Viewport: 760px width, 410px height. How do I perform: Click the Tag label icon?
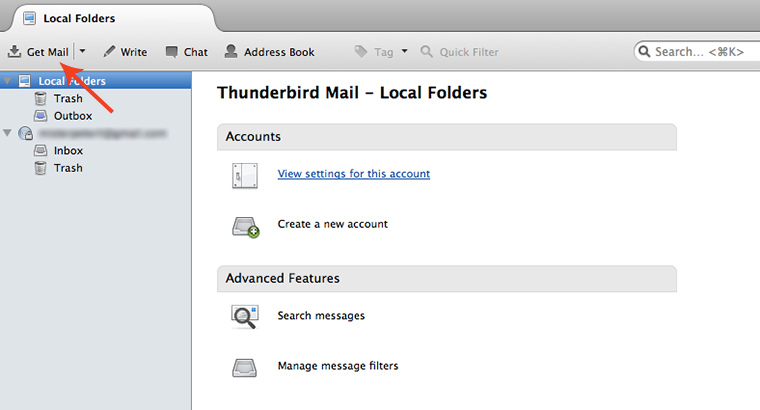361,51
